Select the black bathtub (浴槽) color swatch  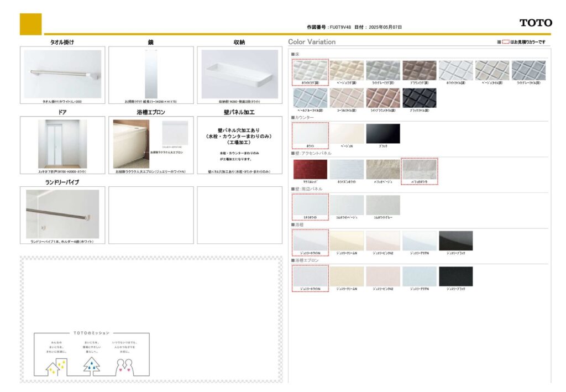coord(455,241)
